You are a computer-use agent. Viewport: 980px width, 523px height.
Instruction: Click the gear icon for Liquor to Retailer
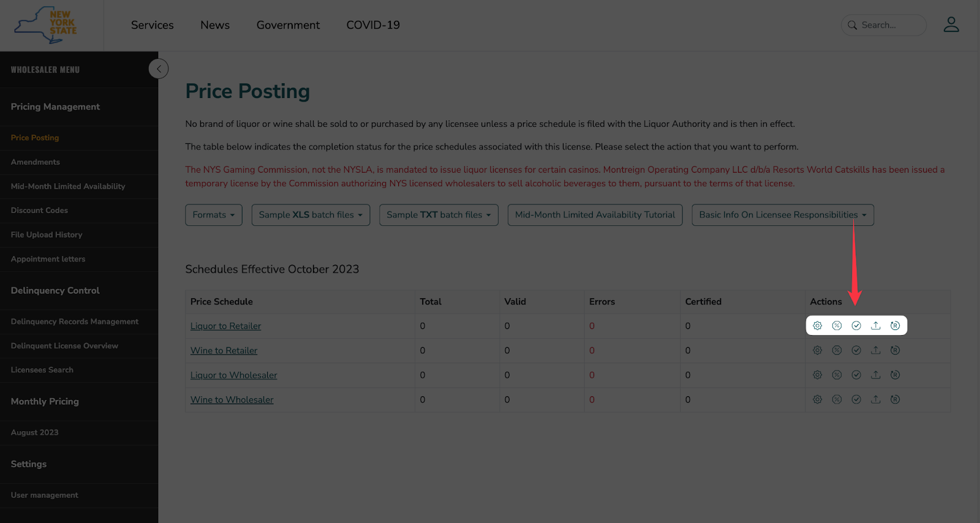tap(817, 326)
